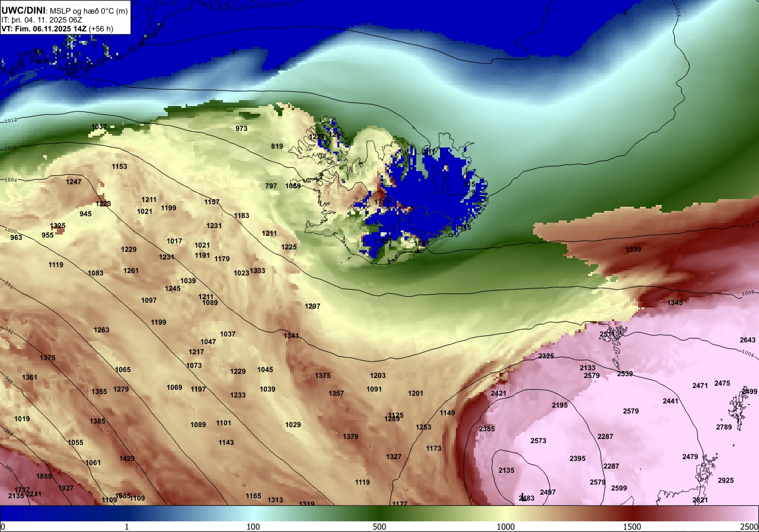Pick the map value 1157
The height and width of the screenshot is (532, 759).
pyautogui.click(x=212, y=202)
